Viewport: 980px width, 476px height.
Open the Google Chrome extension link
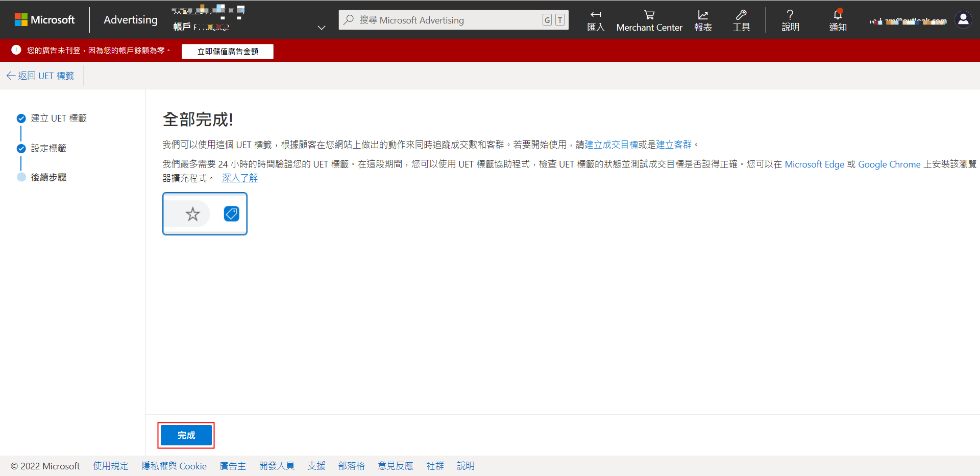click(889, 164)
